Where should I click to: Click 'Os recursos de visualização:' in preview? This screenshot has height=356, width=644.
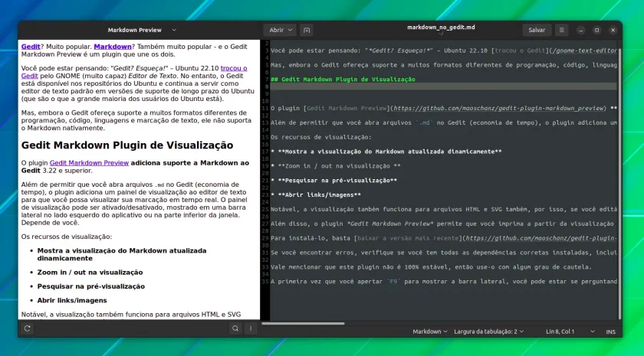tap(67, 237)
